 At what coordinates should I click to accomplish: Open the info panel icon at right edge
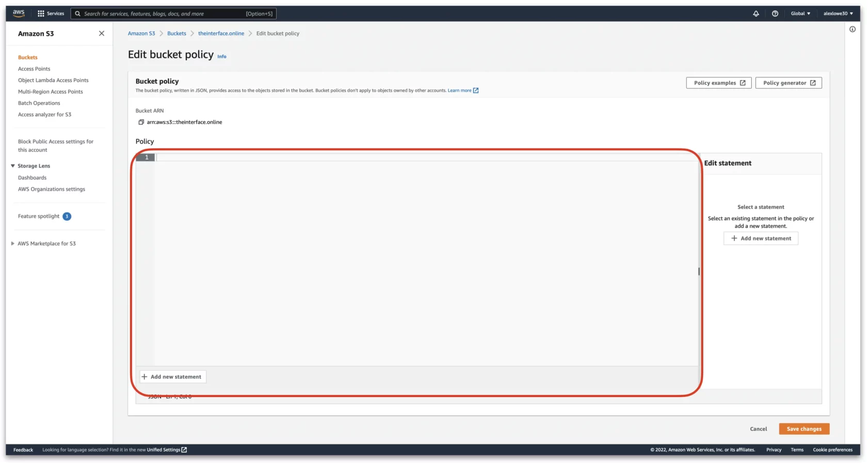click(852, 29)
